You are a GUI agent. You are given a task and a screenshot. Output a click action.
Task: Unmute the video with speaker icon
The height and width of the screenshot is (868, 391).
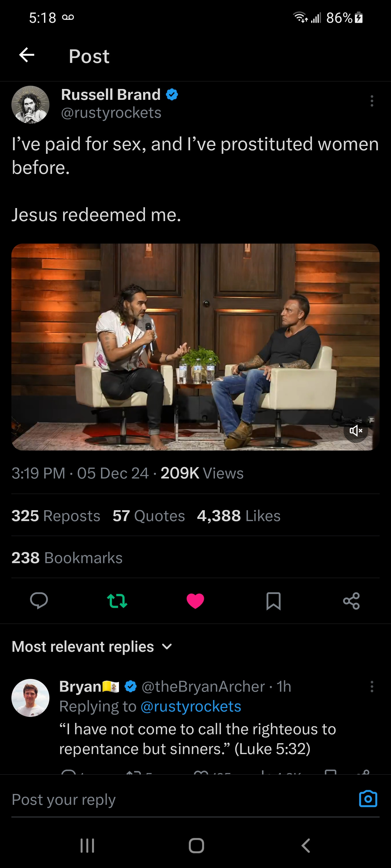pyautogui.click(x=356, y=430)
